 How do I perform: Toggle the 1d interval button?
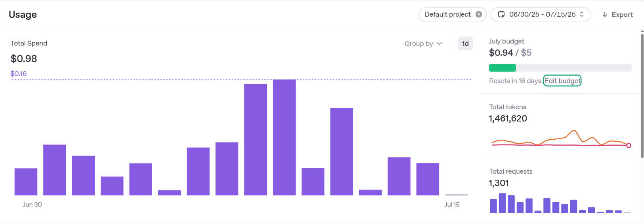[465, 44]
